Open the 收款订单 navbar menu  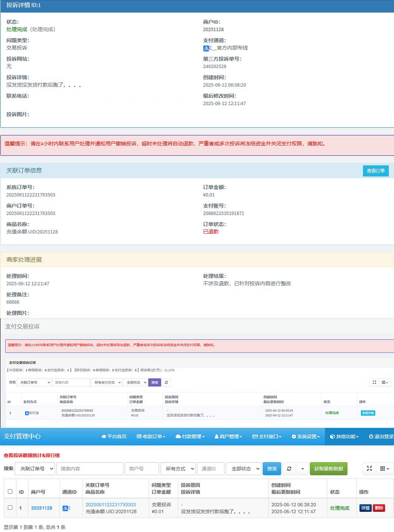coord(151,436)
